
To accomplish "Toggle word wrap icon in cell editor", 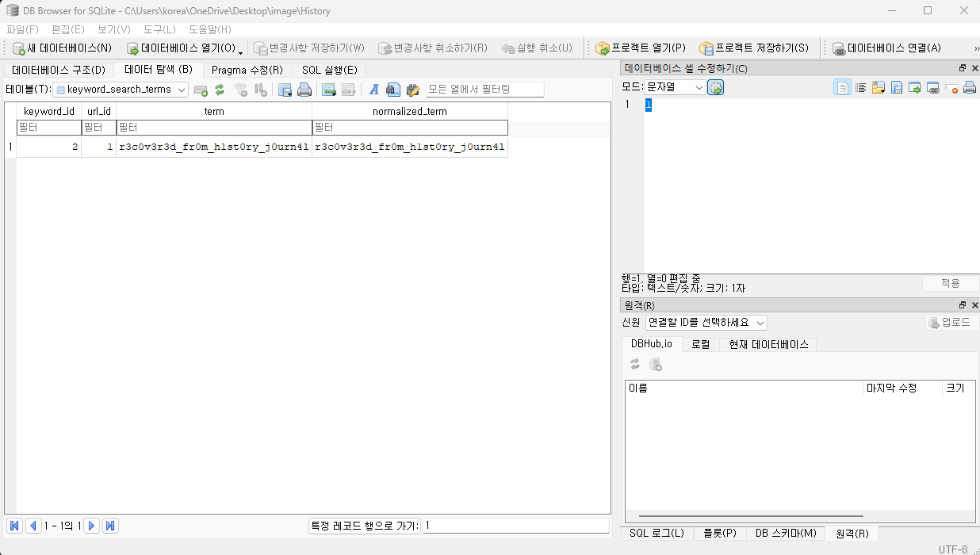I will 860,88.
